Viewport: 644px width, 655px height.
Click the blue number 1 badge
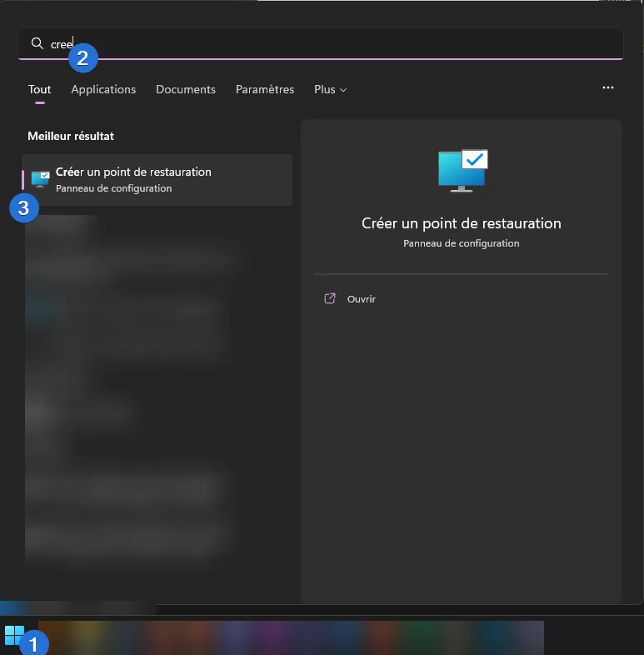34,643
